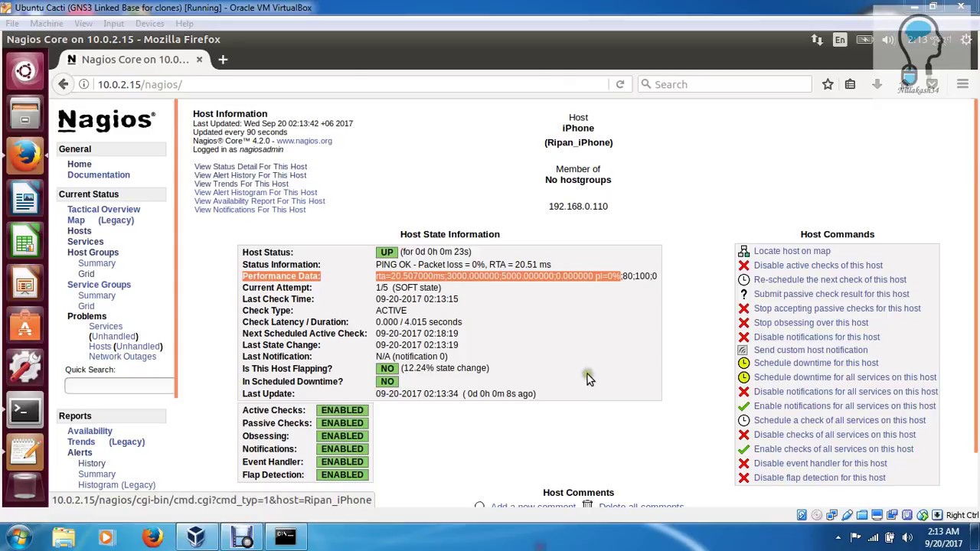Open the Home link in General section
The width and height of the screenshot is (980, 551).
click(x=79, y=165)
